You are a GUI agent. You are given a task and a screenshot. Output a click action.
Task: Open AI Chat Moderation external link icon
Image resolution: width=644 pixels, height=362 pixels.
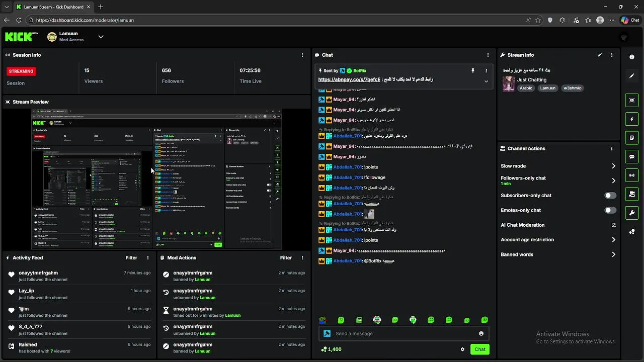point(613,225)
